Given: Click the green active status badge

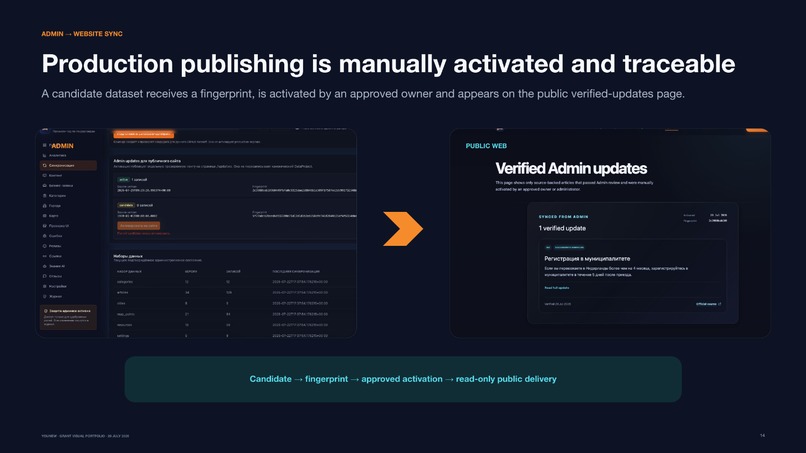Looking at the screenshot, I should 123,179.
